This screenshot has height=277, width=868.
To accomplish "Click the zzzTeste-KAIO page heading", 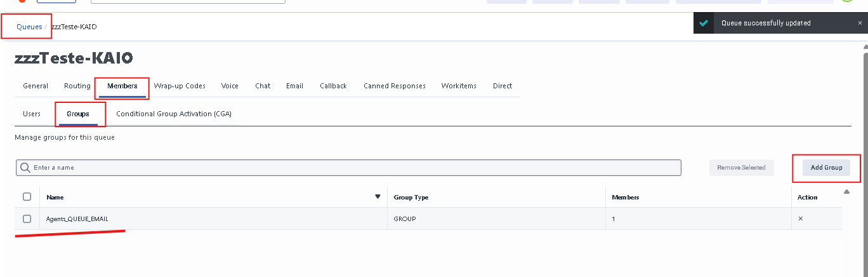I will point(74,58).
